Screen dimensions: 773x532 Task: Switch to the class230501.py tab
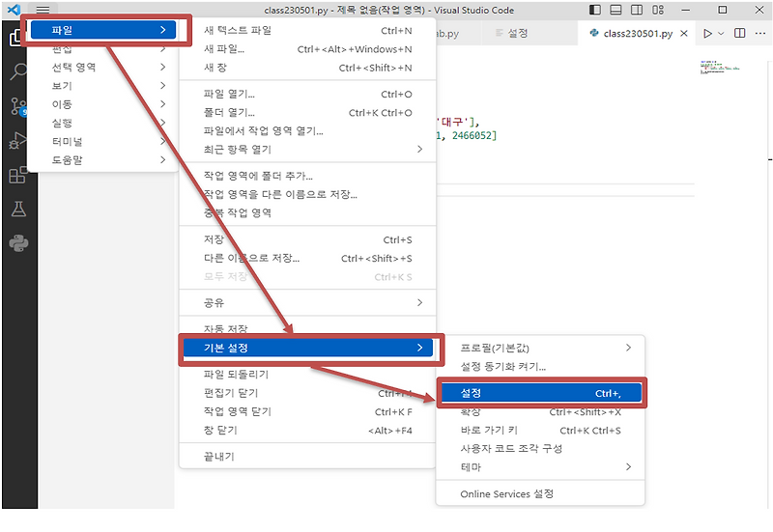(x=638, y=34)
